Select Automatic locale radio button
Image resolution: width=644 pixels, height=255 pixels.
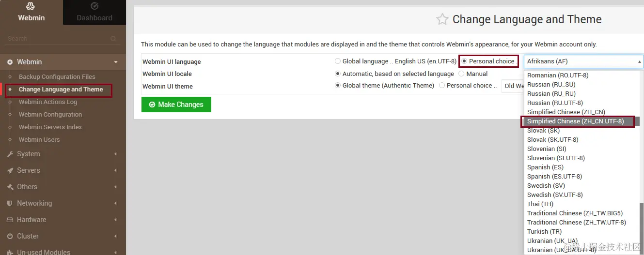click(338, 74)
